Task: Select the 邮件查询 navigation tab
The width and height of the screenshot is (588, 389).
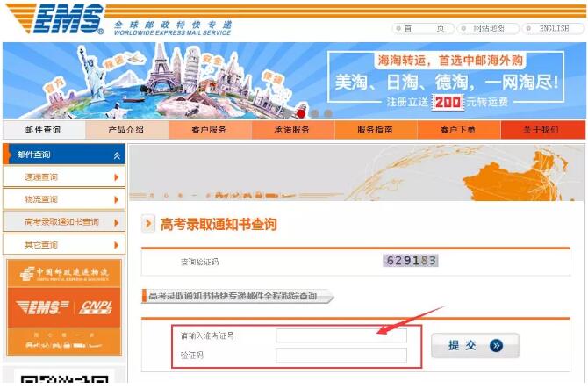Action: click(x=44, y=130)
